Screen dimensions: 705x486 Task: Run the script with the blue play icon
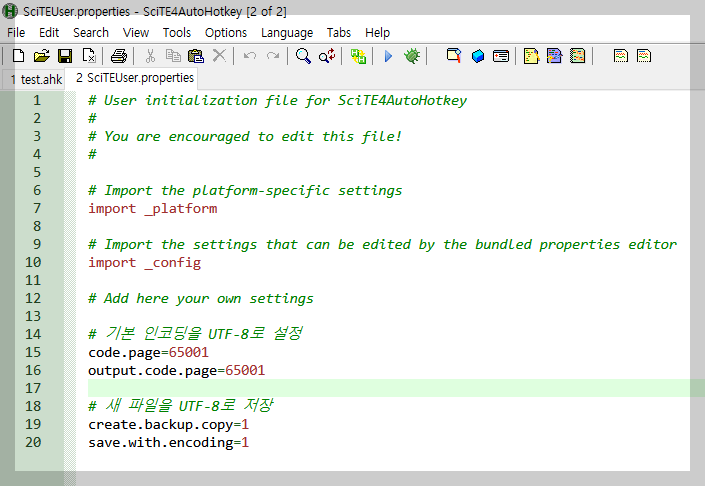pos(388,56)
